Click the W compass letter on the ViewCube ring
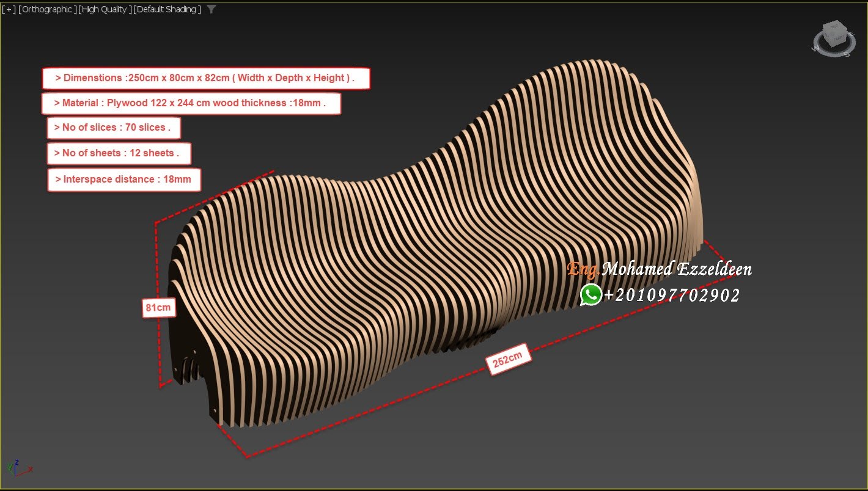This screenshot has height=491, width=868. [815, 49]
